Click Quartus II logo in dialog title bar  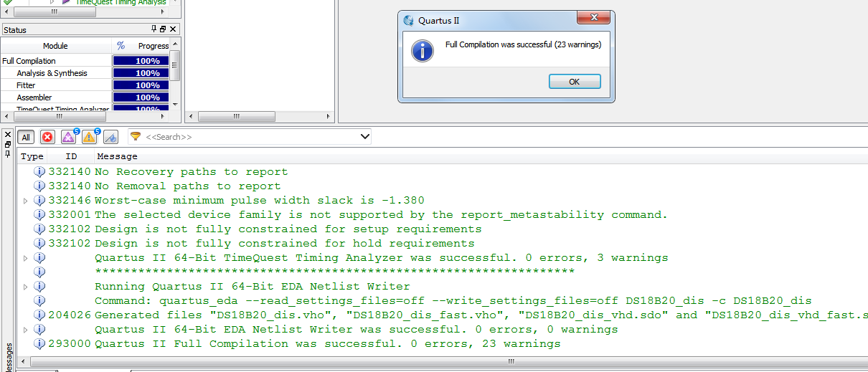click(x=408, y=20)
